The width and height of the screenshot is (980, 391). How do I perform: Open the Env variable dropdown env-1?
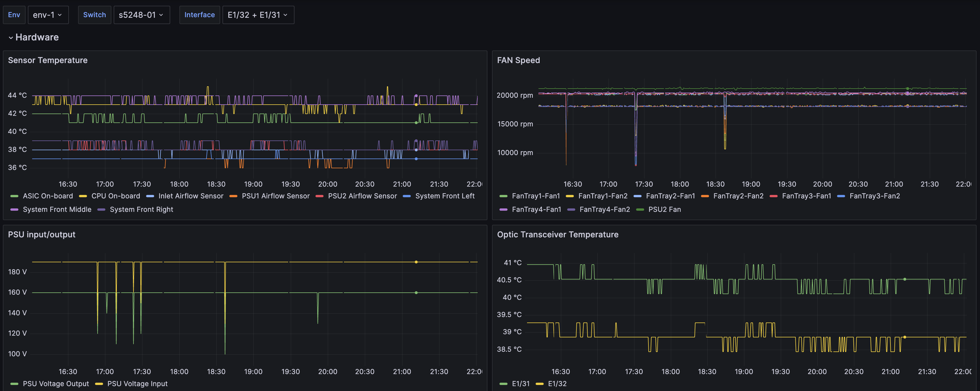pyautogui.click(x=48, y=15)
